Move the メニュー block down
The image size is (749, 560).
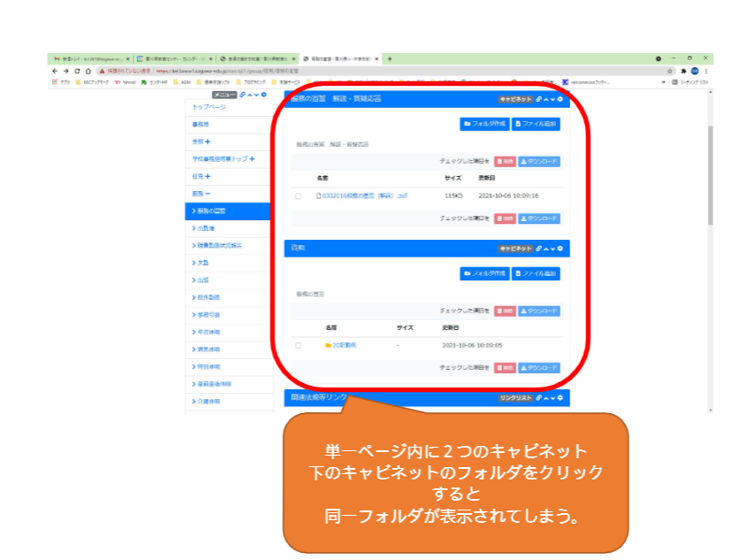pyautogui.click(x=256, y=95)
